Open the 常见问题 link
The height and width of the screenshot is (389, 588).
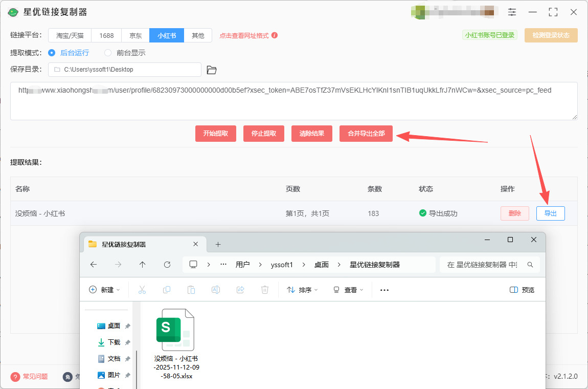(x=35, y=377)
